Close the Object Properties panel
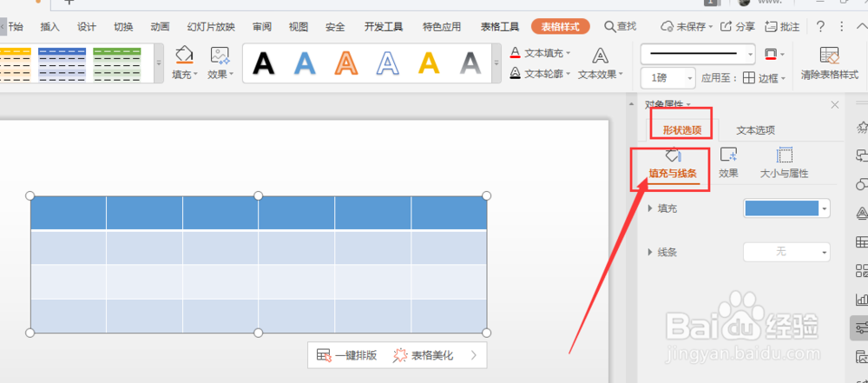 pyautogui.click(x=835, y=105)
